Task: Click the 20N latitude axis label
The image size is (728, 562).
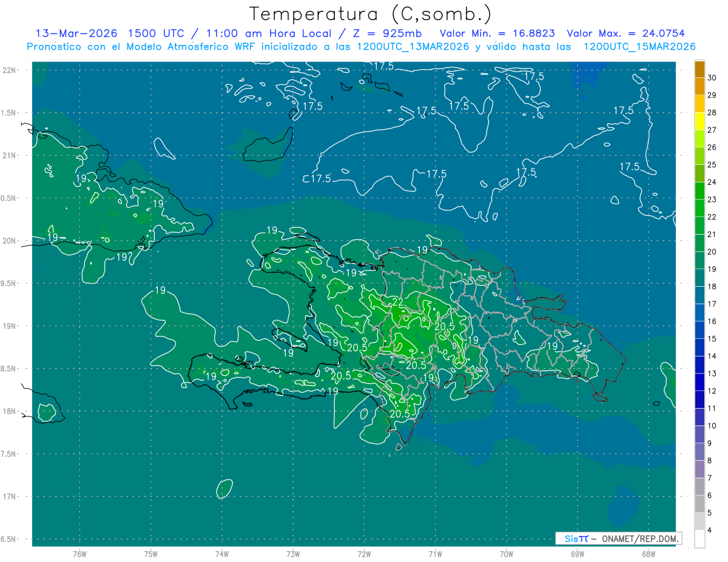Action: click(x=9, y=241)
